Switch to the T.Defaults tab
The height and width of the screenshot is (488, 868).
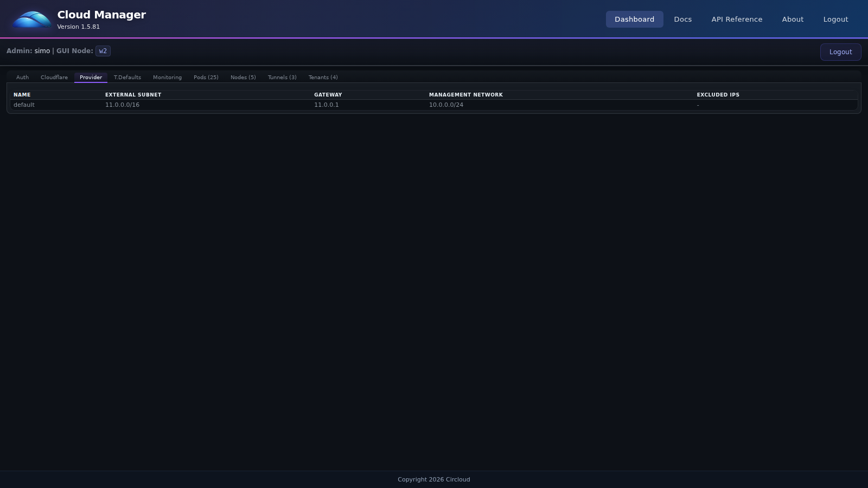pyautogui.click(x=127, y=77)
